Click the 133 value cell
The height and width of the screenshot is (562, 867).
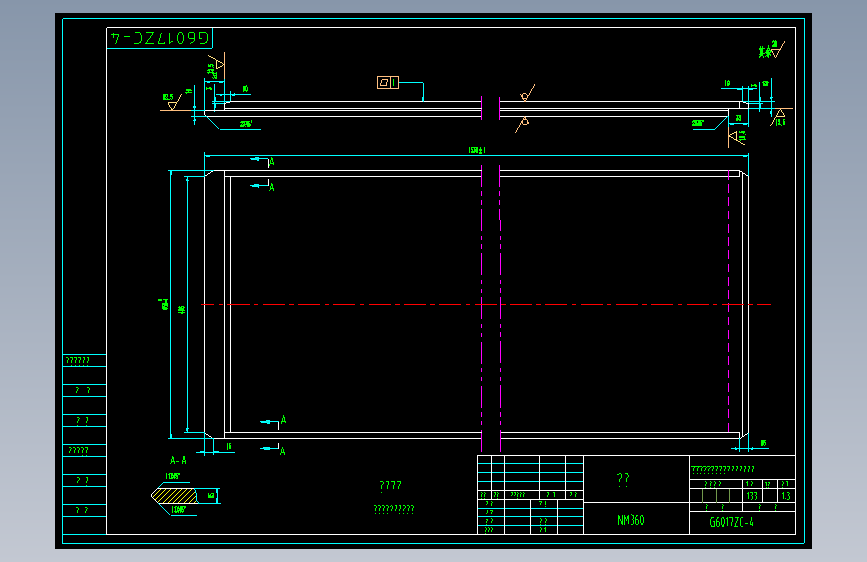coord(752,496)
